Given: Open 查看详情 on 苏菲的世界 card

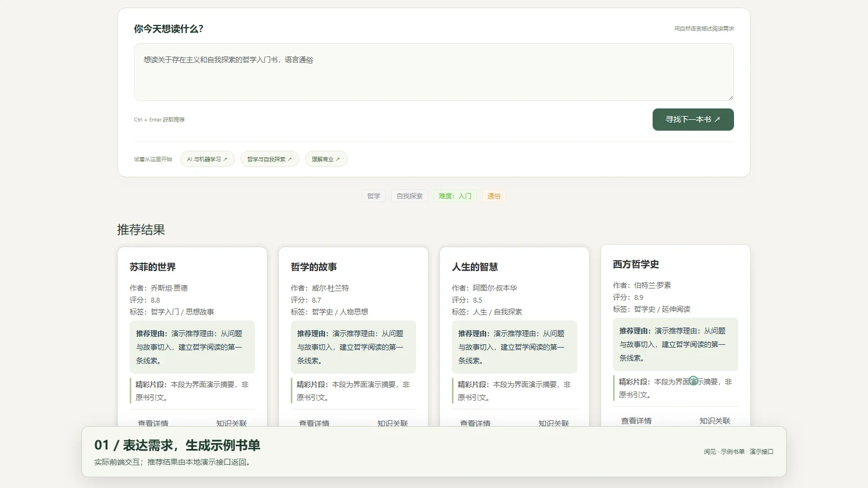Looking at the screenshot, I should (153, 423).
